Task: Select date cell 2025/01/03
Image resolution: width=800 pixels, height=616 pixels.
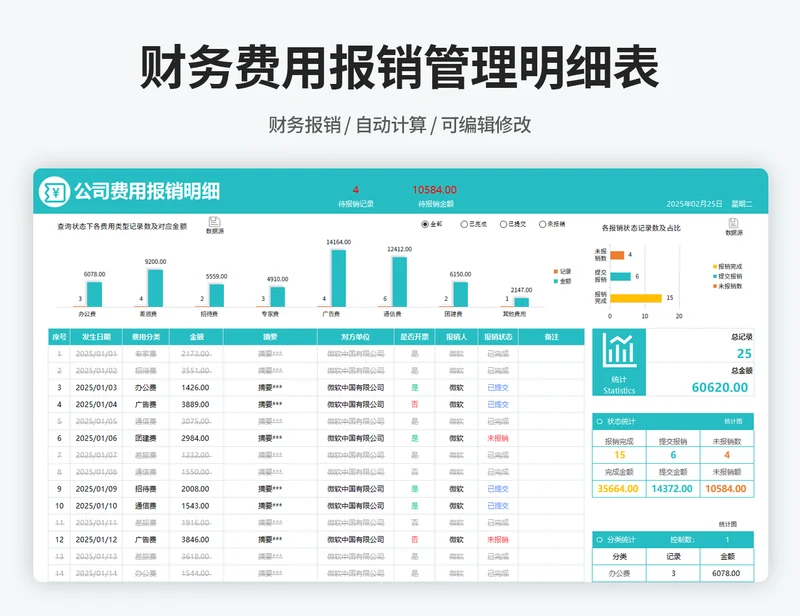Action: [x=96, y=388]
